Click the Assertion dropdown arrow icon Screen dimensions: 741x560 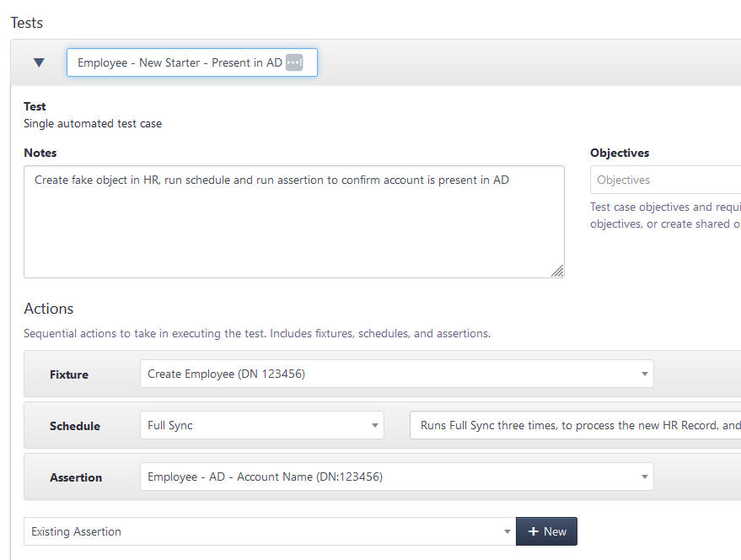pyautogui.click(x=645, y=477)
